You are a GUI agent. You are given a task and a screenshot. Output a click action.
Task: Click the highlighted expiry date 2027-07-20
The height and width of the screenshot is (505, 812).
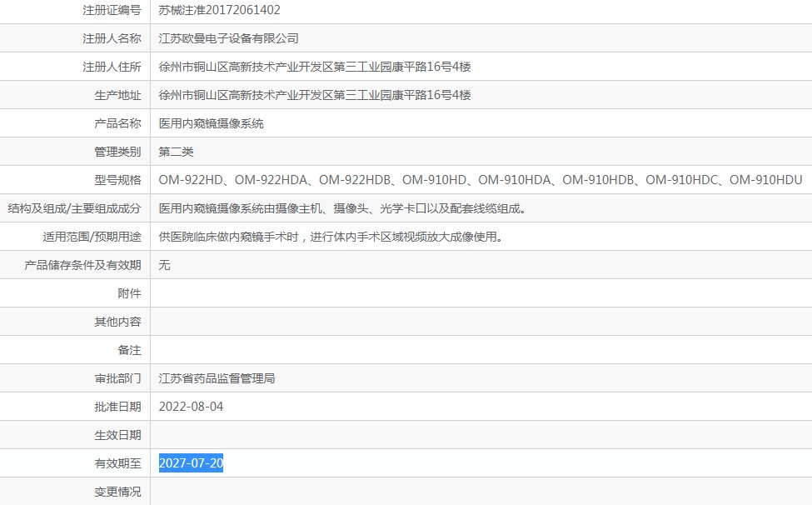(x=191, y=463)
